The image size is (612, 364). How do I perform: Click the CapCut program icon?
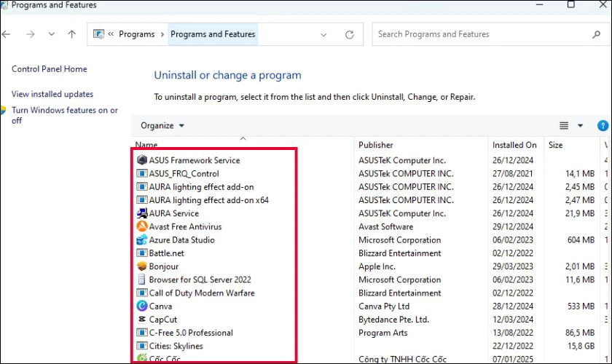point(141,319)
